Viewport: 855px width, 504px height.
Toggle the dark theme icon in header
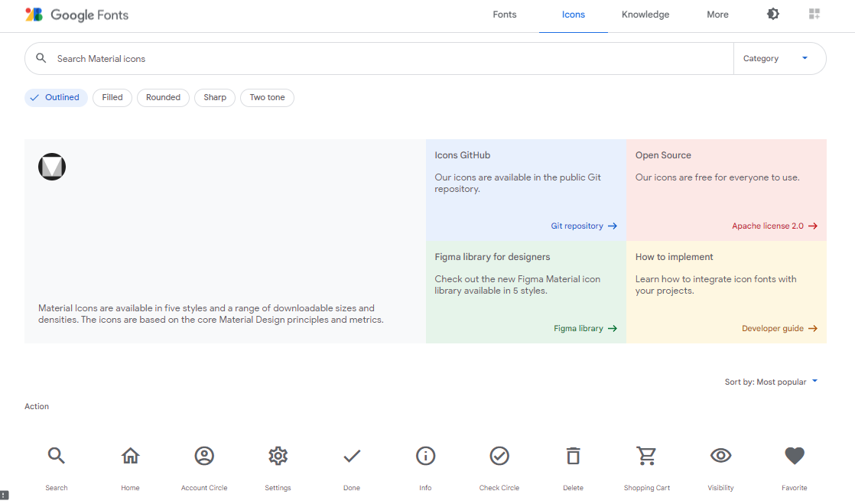pos(773,15)
